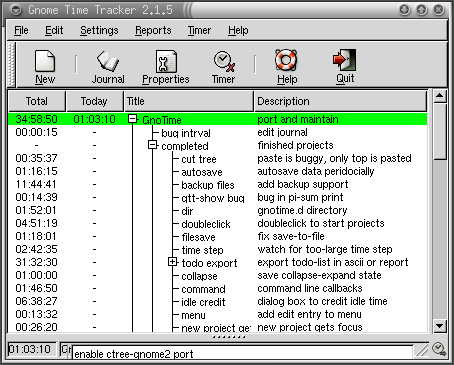Select the 'filesave' project

coord(198,237)
